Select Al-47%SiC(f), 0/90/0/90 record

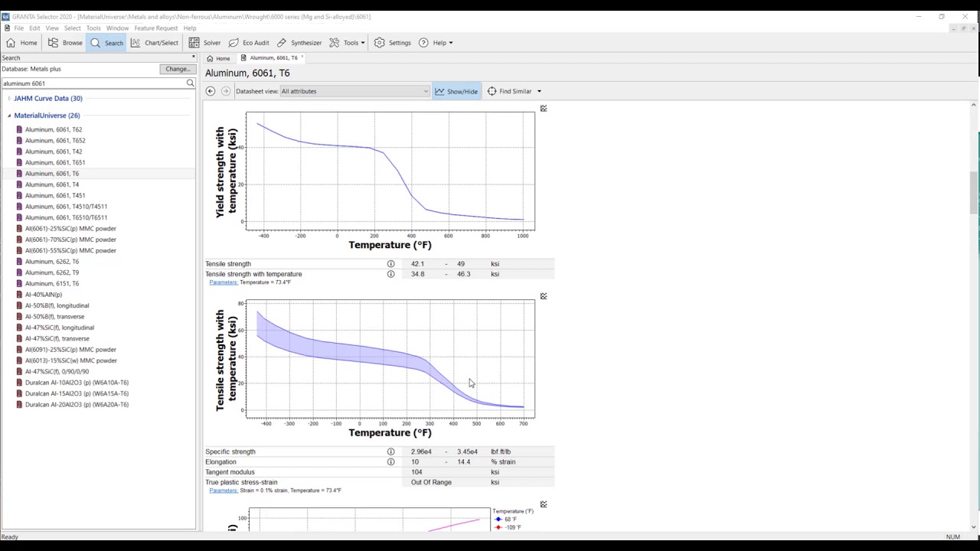pyautogui.click(x=57, y=372)
